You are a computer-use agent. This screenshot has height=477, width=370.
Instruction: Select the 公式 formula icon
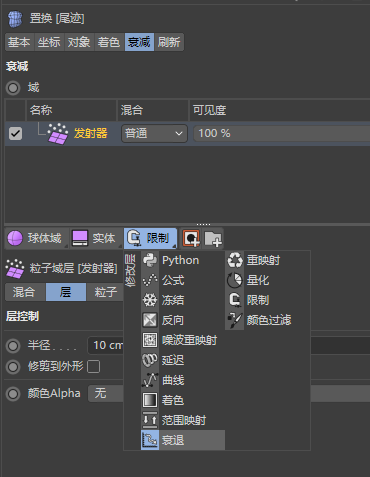150,280
